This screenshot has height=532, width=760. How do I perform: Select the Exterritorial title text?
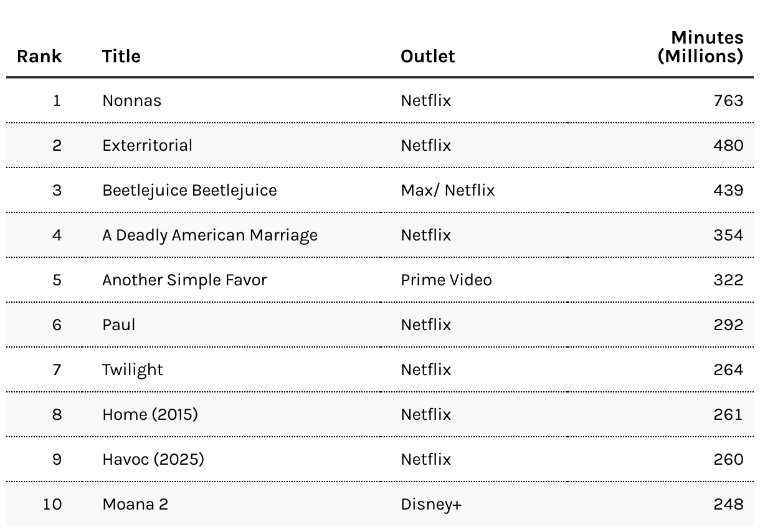147,145
